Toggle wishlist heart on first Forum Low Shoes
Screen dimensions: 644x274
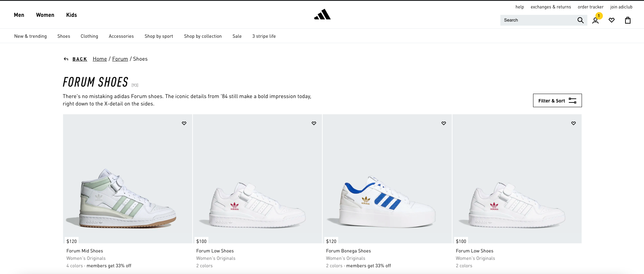coord(314,123)
